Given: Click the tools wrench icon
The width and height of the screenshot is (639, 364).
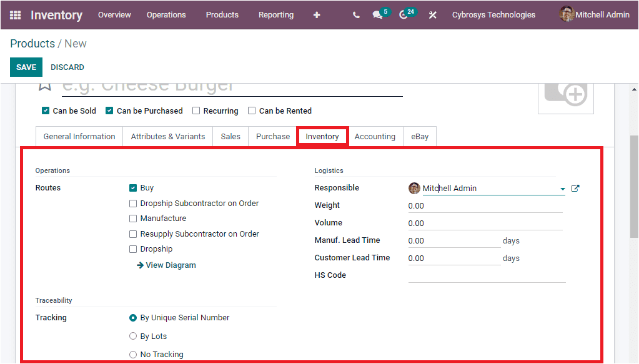Looking at the screenshot, I should (432, 14).
